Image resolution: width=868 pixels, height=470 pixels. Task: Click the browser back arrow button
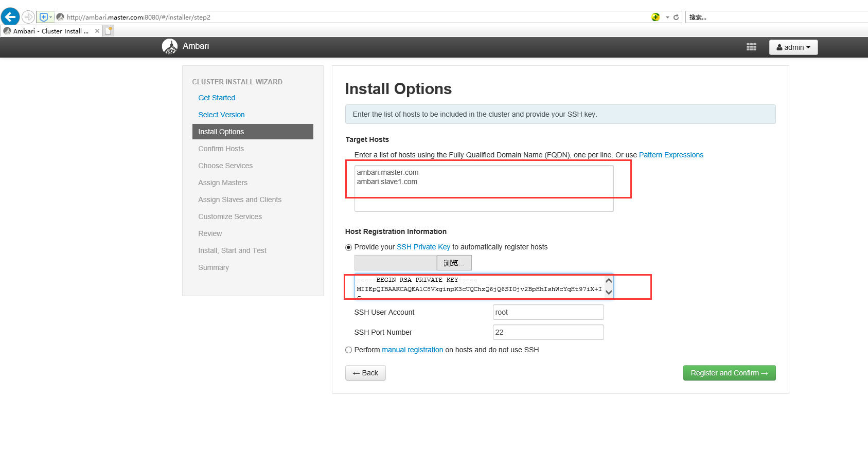point(10,16)
